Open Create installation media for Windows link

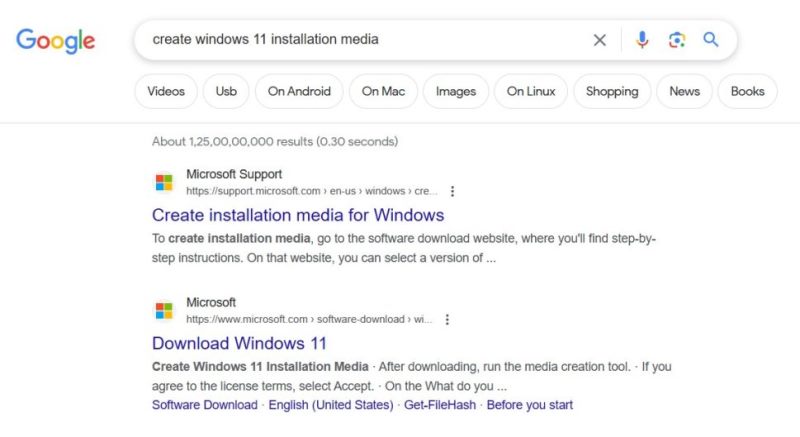pos(298,215)
